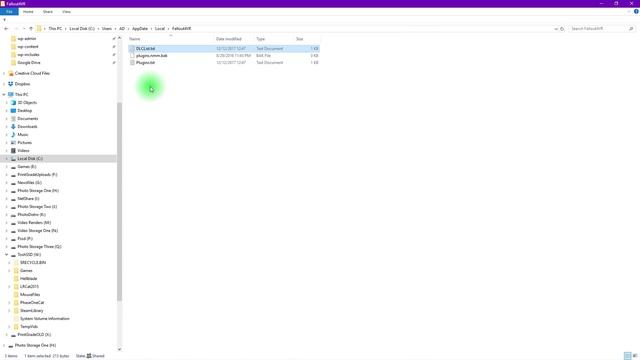Select PrintGradeOLD (X:) drive
The image size is (640, 360).
[34, 335]
